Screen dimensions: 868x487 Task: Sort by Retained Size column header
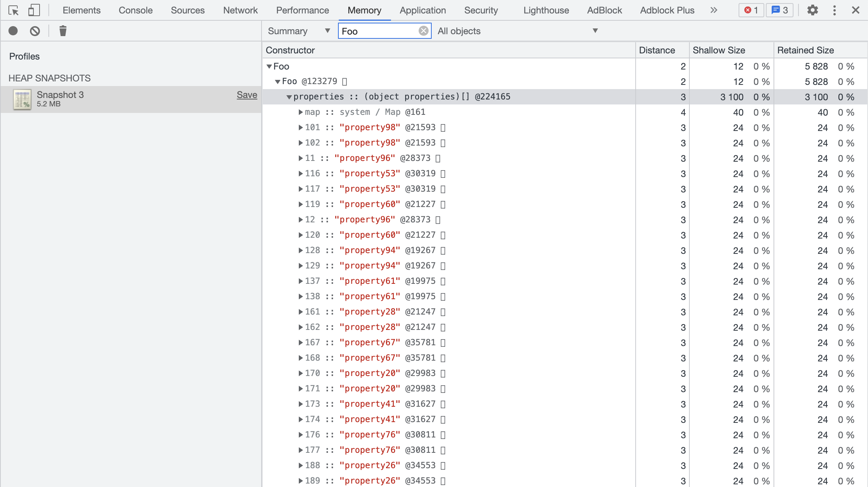tap(805, 50)
